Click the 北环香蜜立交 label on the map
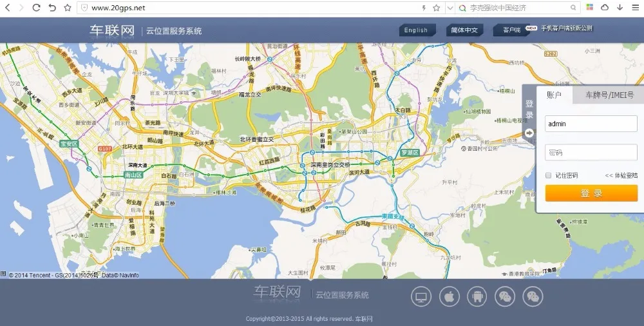Image resolution: width=644 pixels, height=326 pixels. point(257,140)
